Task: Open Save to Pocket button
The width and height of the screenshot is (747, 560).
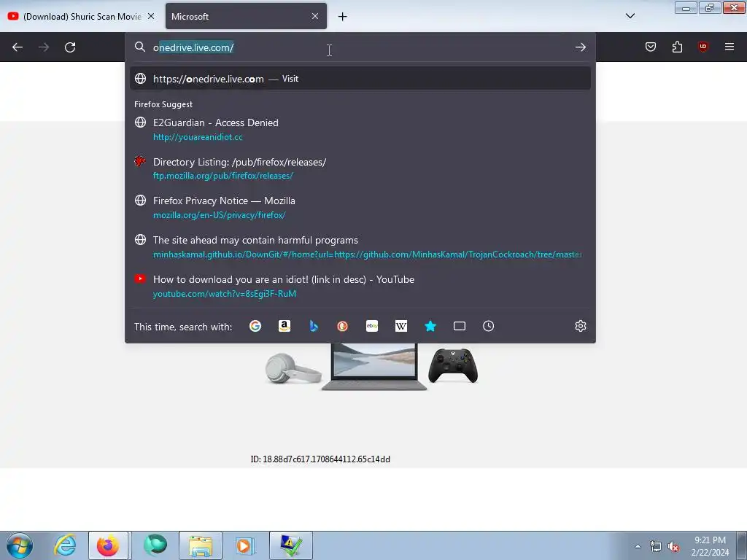Action: click(x=650, y=47)
